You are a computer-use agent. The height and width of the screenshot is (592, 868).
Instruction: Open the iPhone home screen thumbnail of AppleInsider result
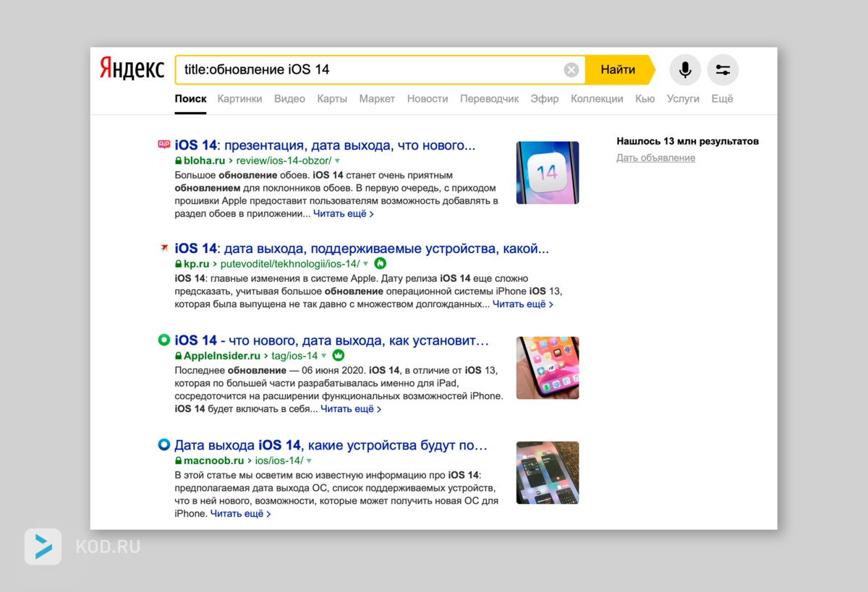tap(548, 368)
